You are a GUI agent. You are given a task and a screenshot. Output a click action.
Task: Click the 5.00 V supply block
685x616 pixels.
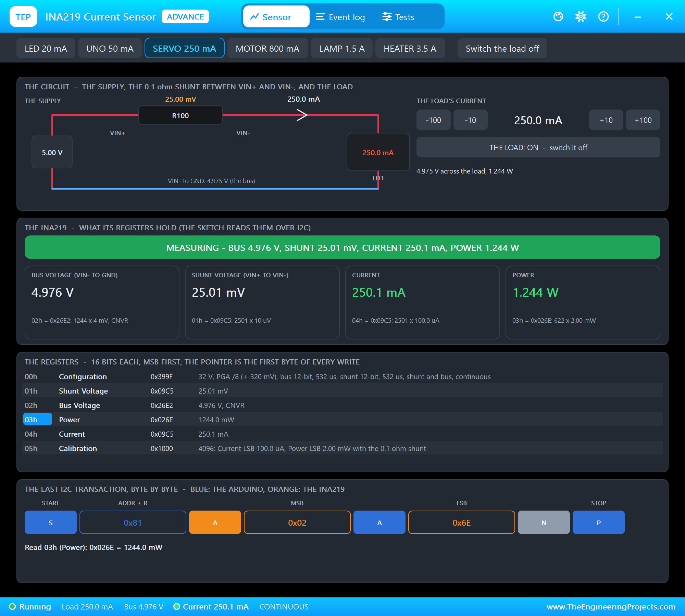[52, 152]
